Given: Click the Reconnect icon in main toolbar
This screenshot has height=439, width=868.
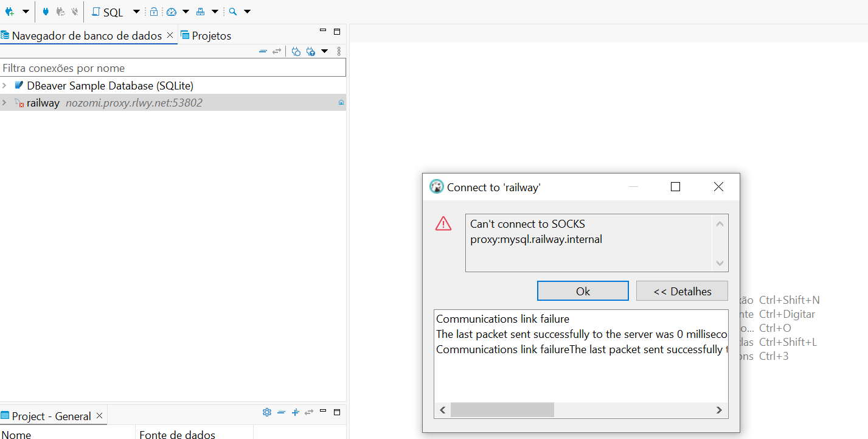Looking at the screenshot, I should (60, 12).
